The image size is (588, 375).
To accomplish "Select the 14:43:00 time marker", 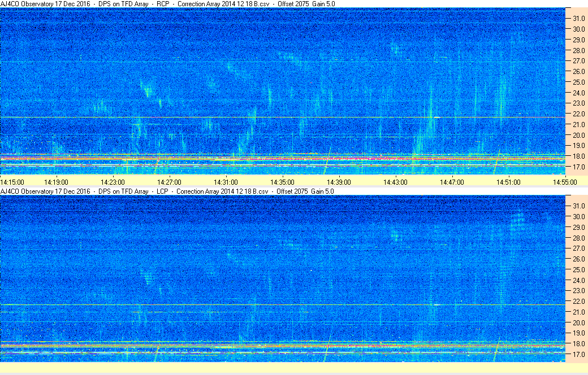I will (395, 182).
